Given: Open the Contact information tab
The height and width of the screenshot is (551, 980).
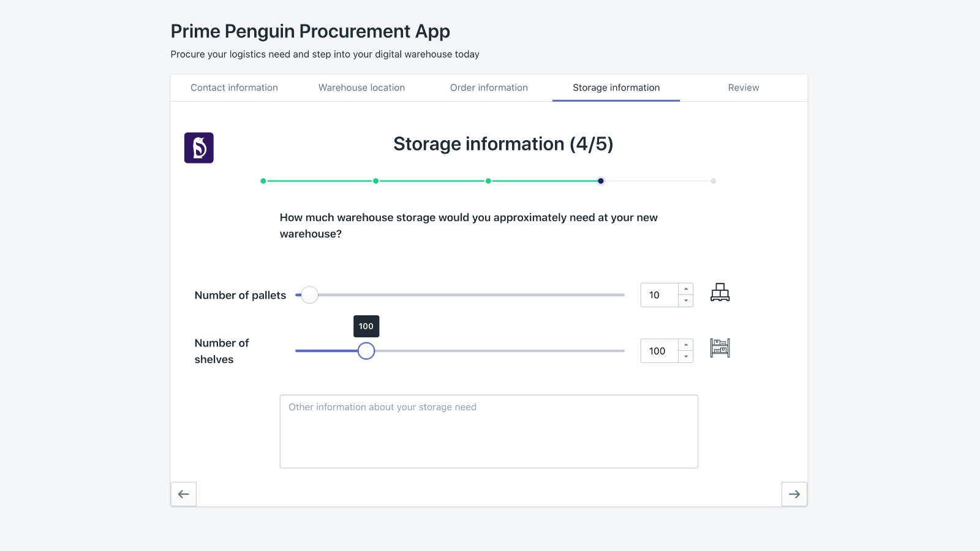Looking at the screenshot, I should [x=234, y=88].
